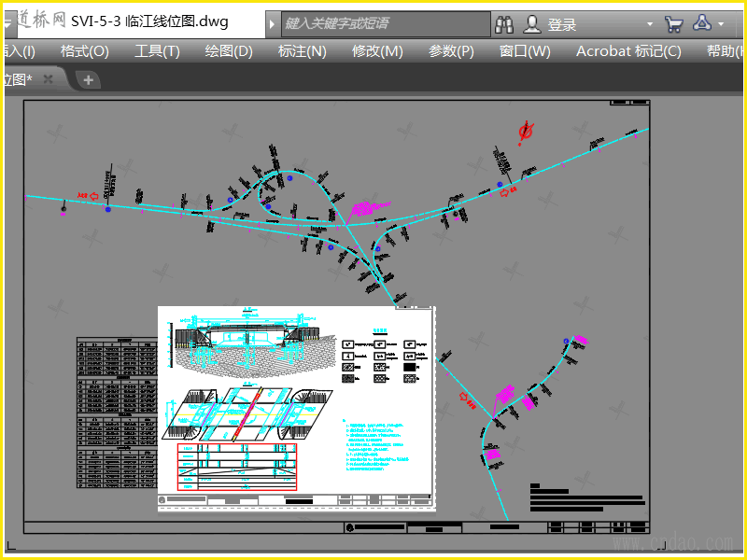Click the binoculars search icon
747x560 pixels.
[504, 24]
